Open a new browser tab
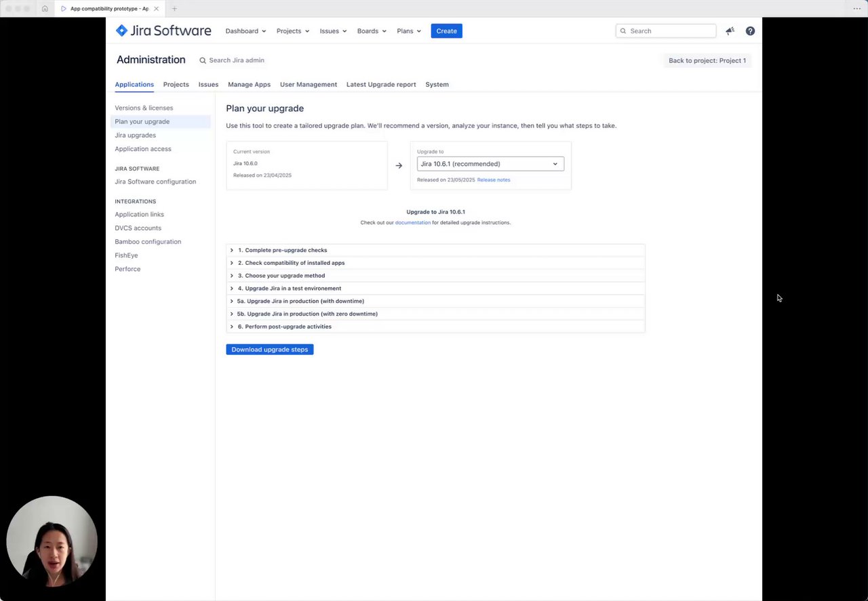 (174, 9)
